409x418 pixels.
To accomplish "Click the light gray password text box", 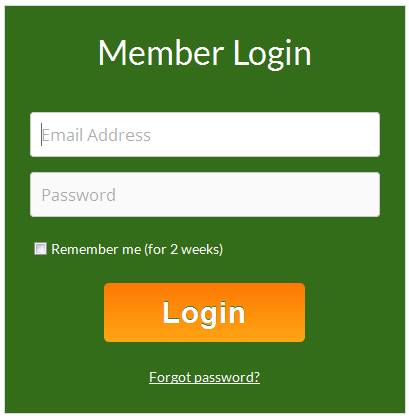I will 205,195.
